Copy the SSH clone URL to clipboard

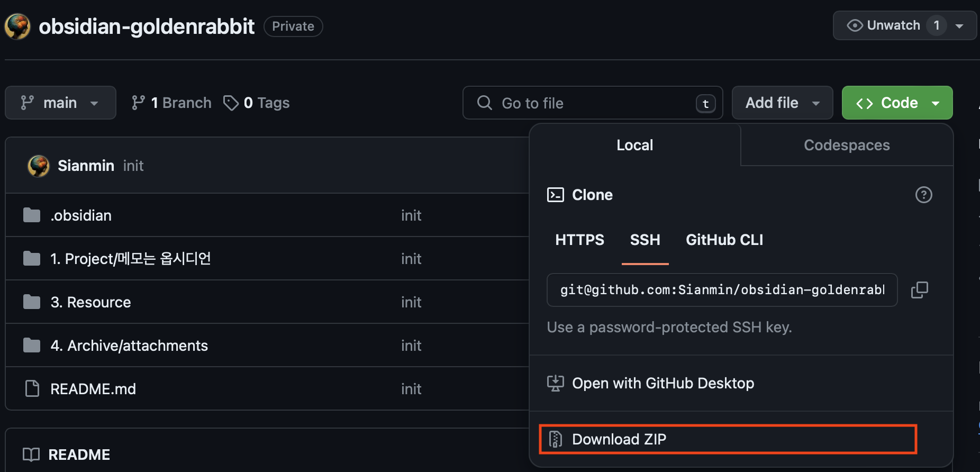(x=919, y=290)
